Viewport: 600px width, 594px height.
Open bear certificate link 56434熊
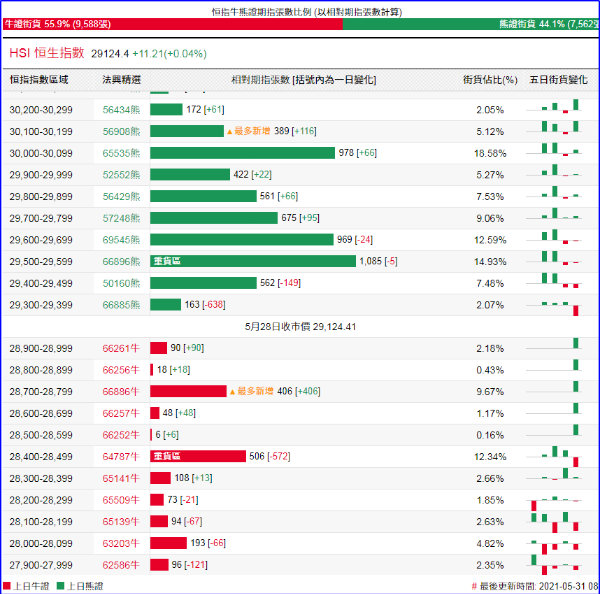(x=121, y=110)
